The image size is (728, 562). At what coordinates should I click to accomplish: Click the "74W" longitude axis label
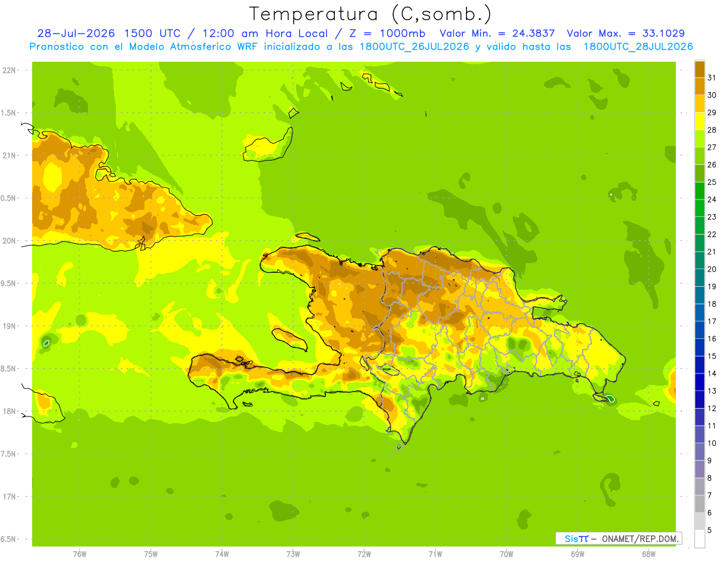click(x=222, y=554)
